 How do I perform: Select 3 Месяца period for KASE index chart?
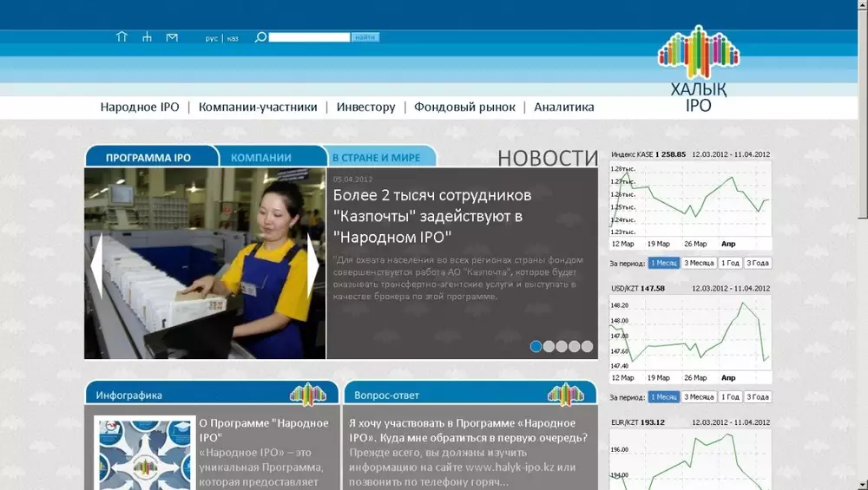coord(699,263)
